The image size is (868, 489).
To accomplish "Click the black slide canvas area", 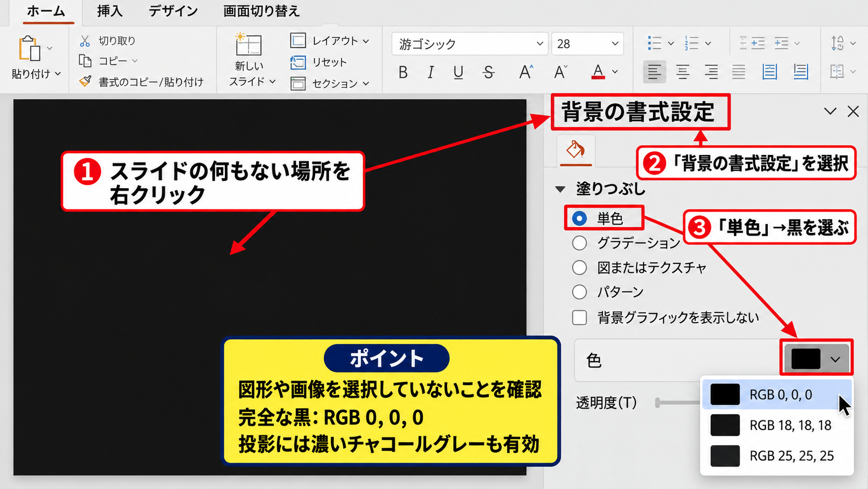I will coord(269,287).
